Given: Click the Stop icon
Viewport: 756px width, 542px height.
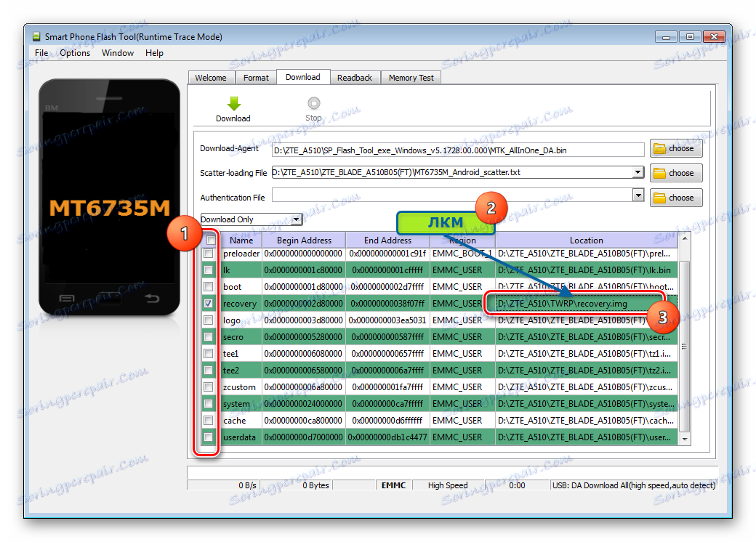Looking at the screenshot, I should 313,105.
